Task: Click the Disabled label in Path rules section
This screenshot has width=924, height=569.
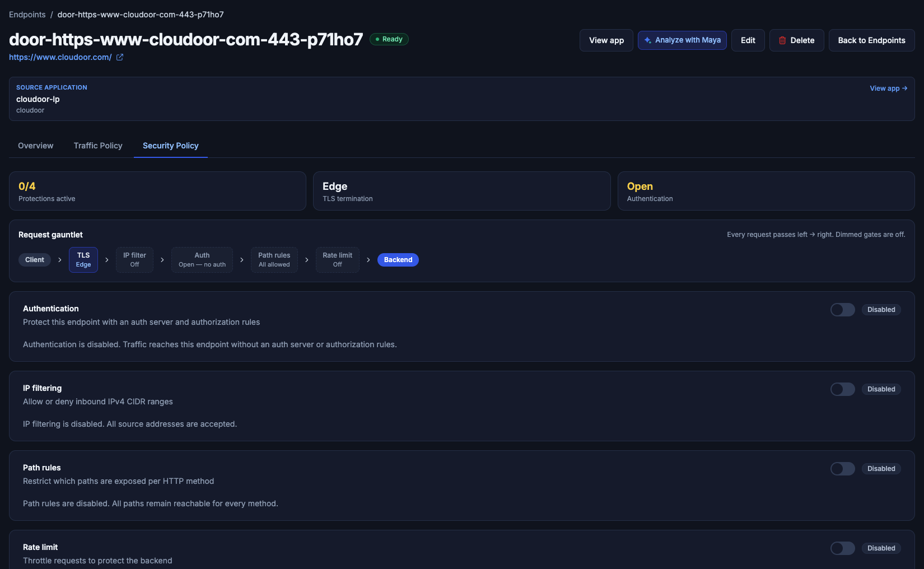Action: pos(881,469)
